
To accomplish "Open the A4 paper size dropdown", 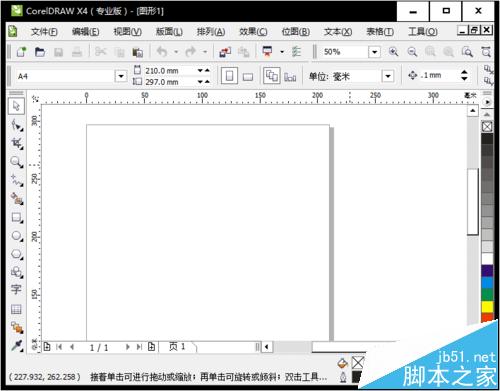I will point(121,76).
